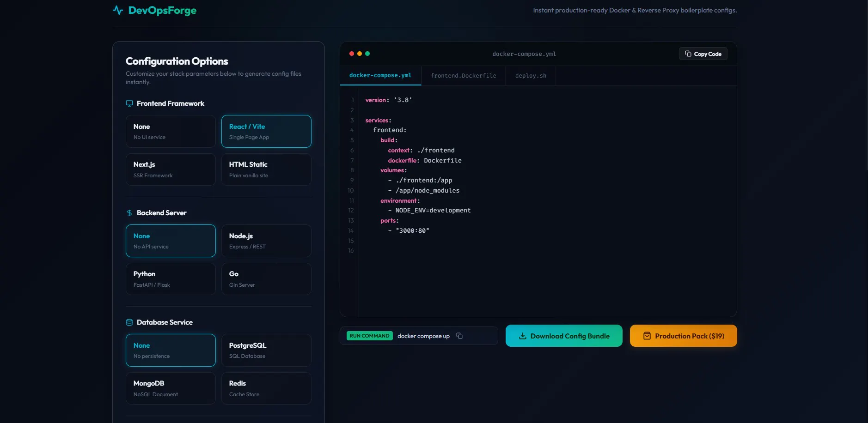Pick Go Gin Server backend

(266, 279)
